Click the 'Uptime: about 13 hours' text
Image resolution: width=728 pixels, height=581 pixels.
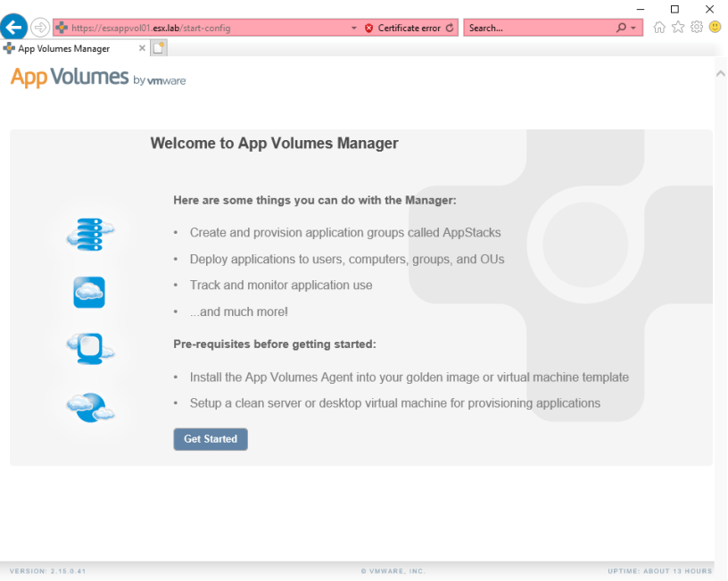[x=660, y=571]
